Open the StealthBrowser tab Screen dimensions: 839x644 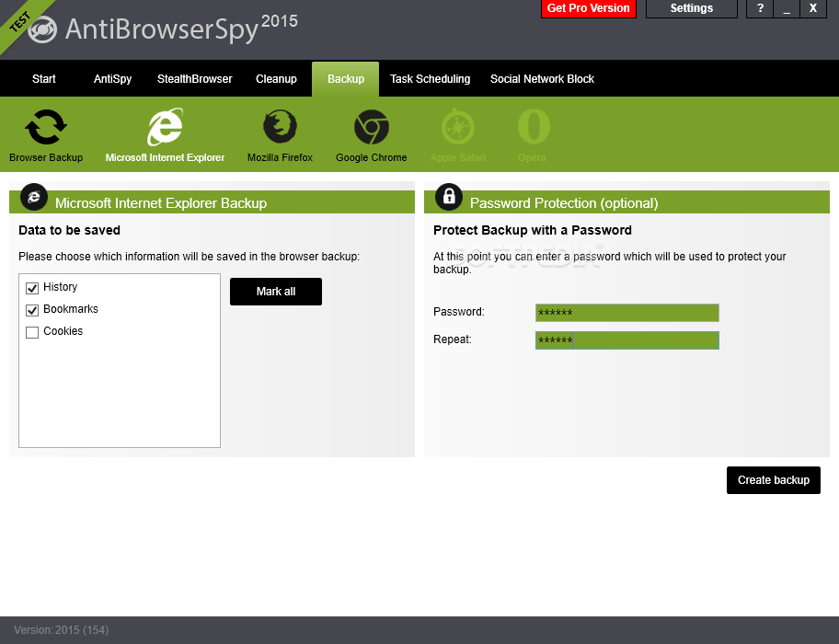195,79
